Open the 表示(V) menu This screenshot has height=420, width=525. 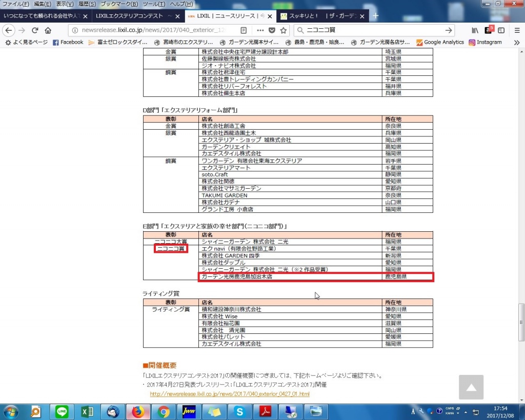(x=65, y=4)
